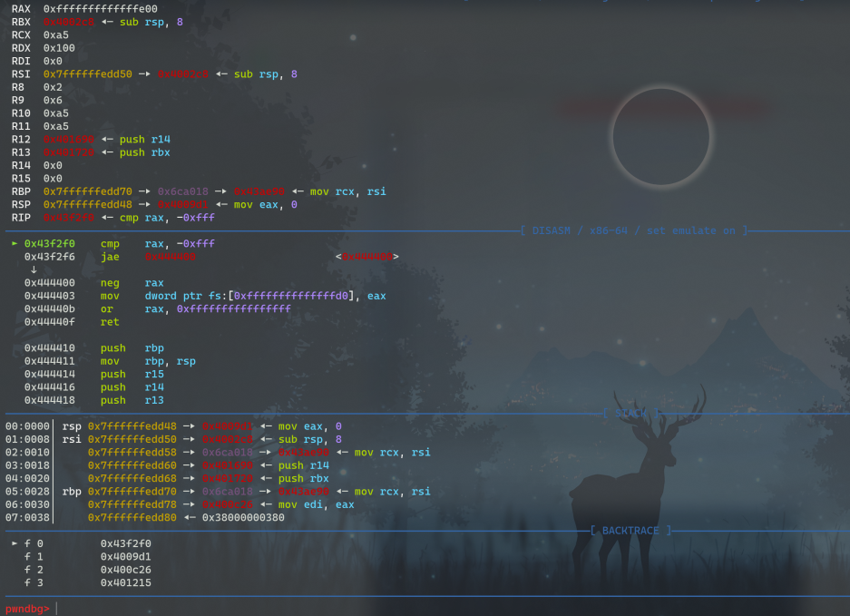Click the RIP register label
The image size is (850, 616).
21,218
